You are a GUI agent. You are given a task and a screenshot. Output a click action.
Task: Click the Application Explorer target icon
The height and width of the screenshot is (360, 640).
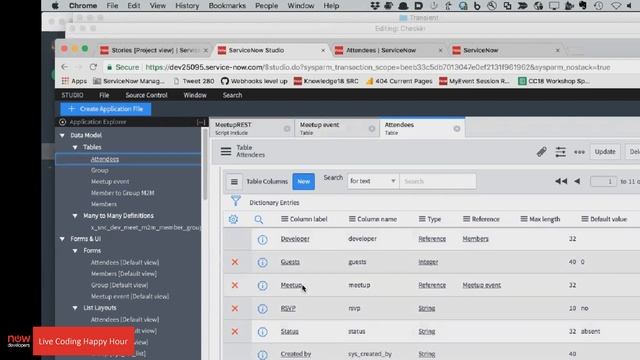pos(62,122)
